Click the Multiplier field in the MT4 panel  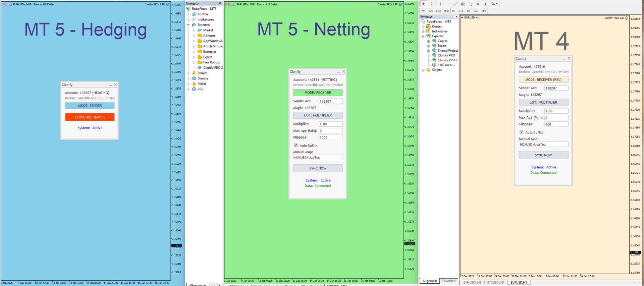(556, 111)
